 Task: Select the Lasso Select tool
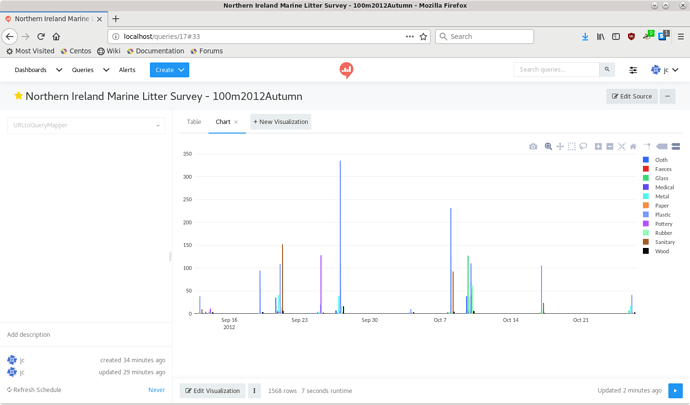coord(583,147)
